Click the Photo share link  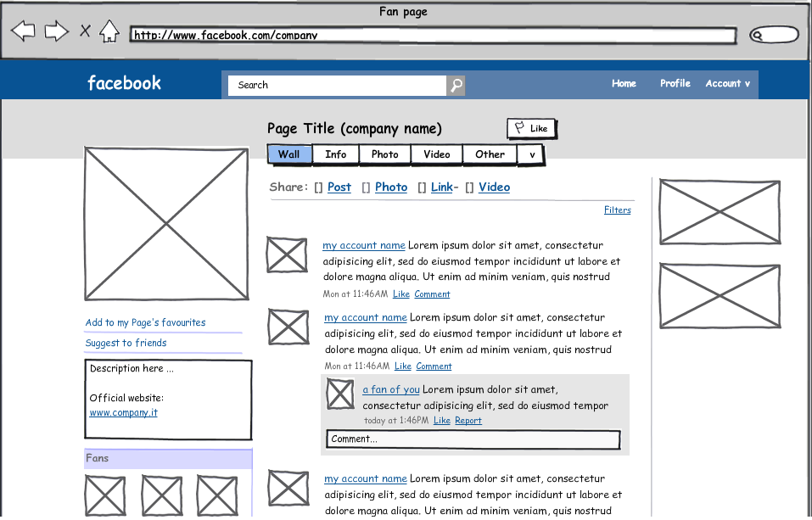click(391, 187)
